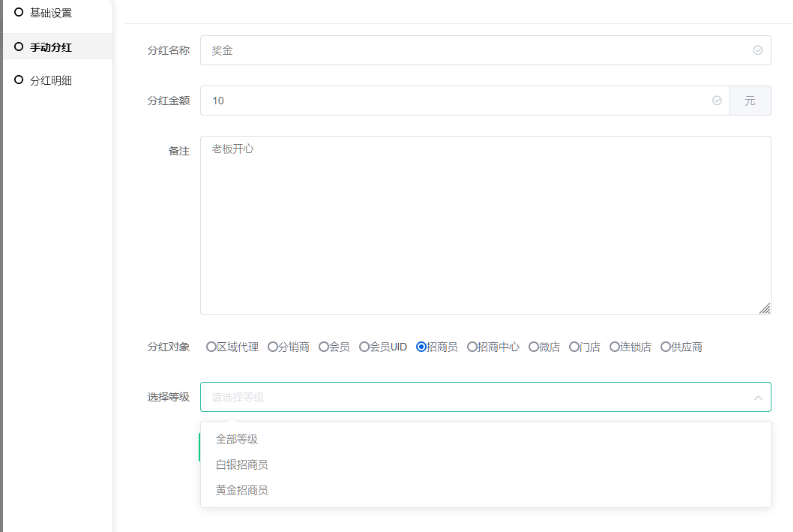Viewport: 793px width, 532px height.
Task: Focus the 分红名称 input containing 奖金
Action: pos(470,50)
